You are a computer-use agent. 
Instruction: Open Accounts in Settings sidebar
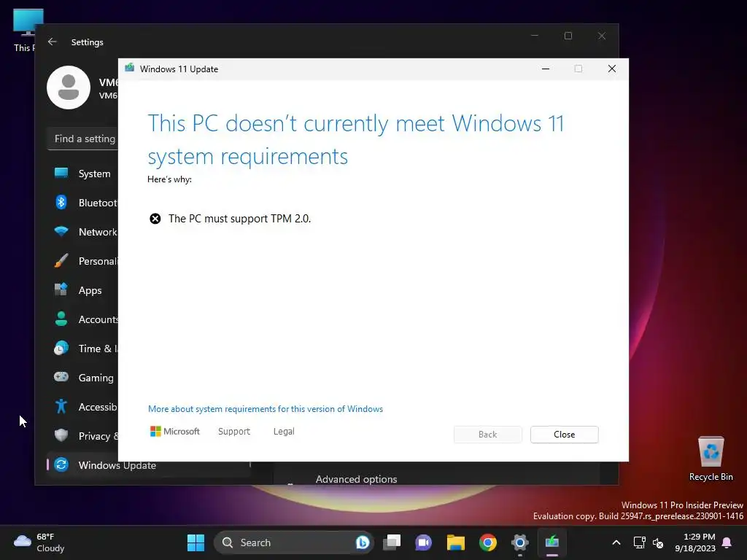tap(83, 319)
